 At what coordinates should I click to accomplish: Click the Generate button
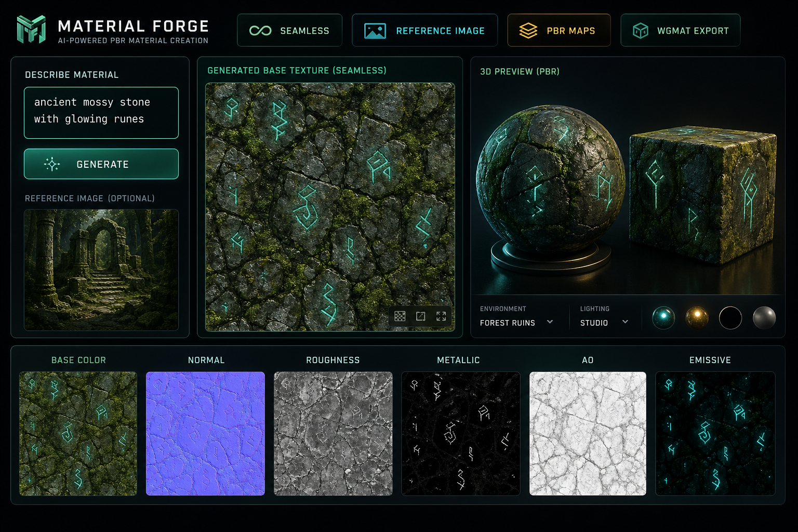101,164
